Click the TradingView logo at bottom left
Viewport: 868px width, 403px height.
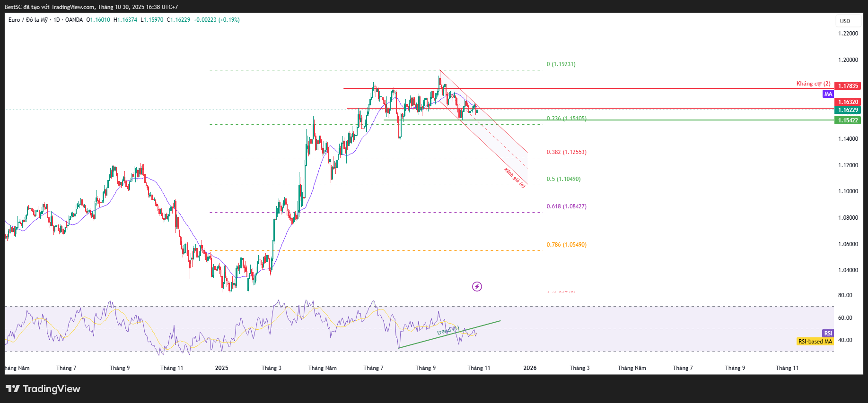click(x=43, y=389)
